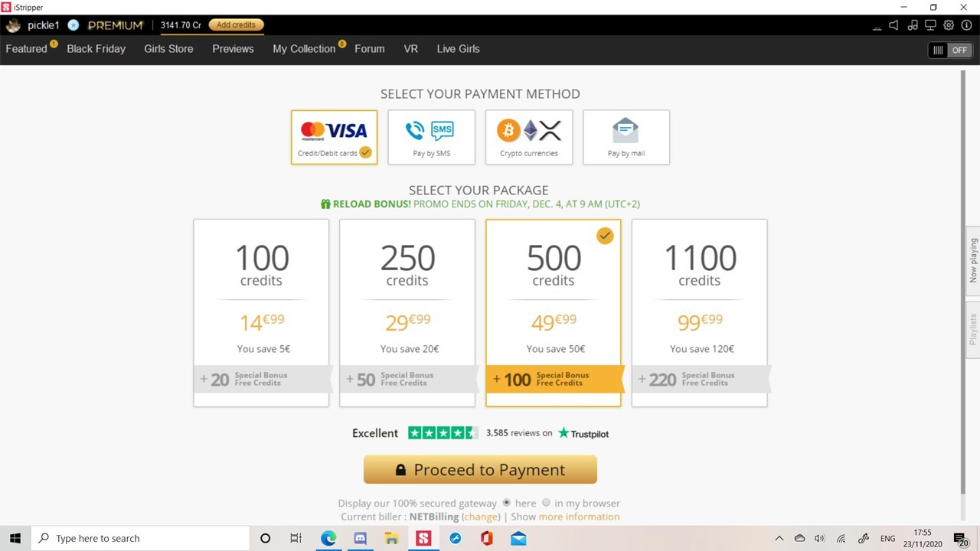Select Credit/Debit cards payment method
980x551 pixels.
coord(334,137)
